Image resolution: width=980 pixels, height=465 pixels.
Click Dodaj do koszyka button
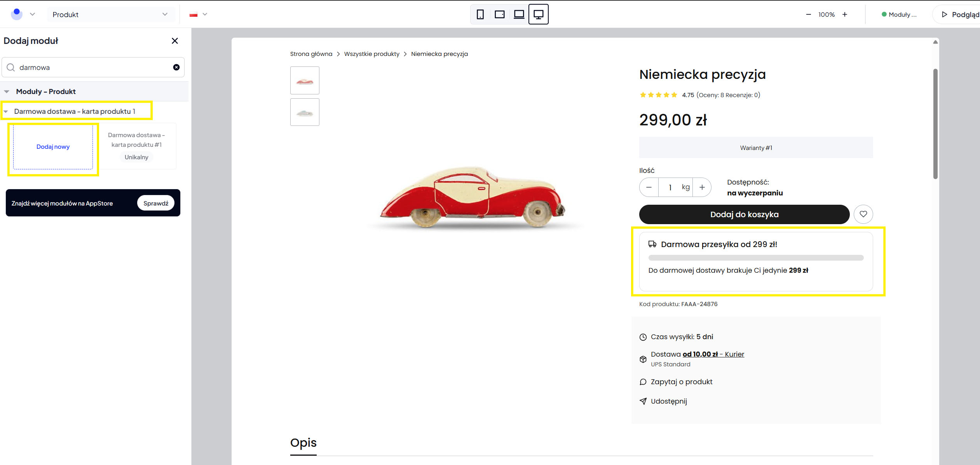(x=744, y=214)
